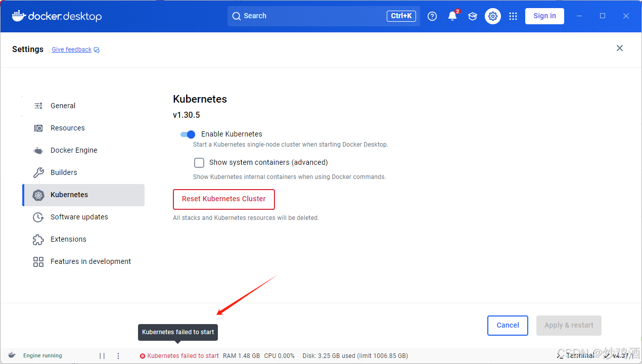Click the Extensions puzzle piece icon
Screen dimensions: 642x364
[38, 239]
